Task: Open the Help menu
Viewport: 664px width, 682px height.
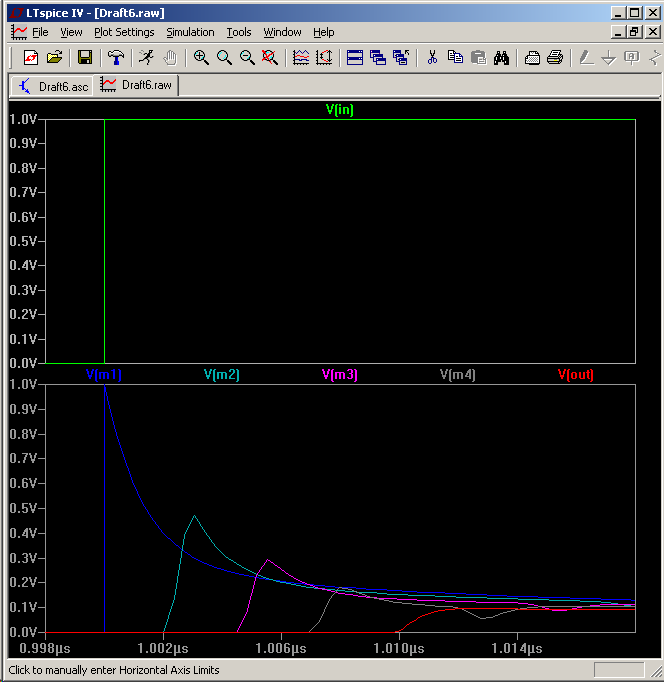Action: pos(324,32)
